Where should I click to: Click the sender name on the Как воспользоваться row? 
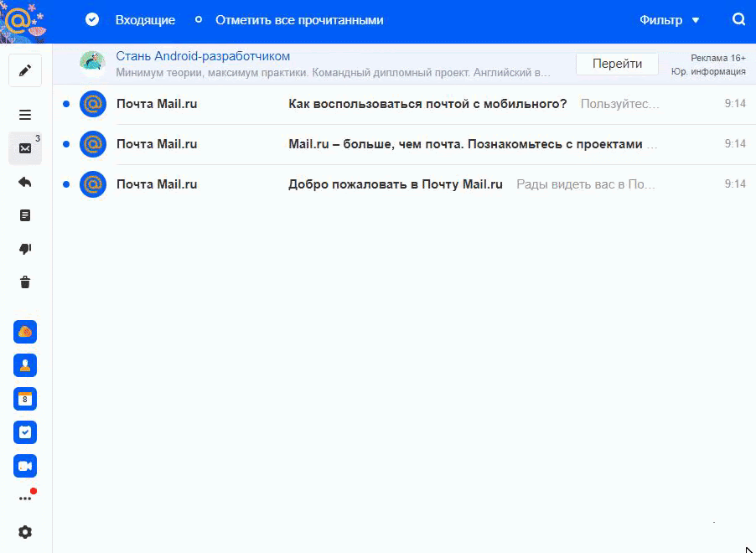(157, 104)
